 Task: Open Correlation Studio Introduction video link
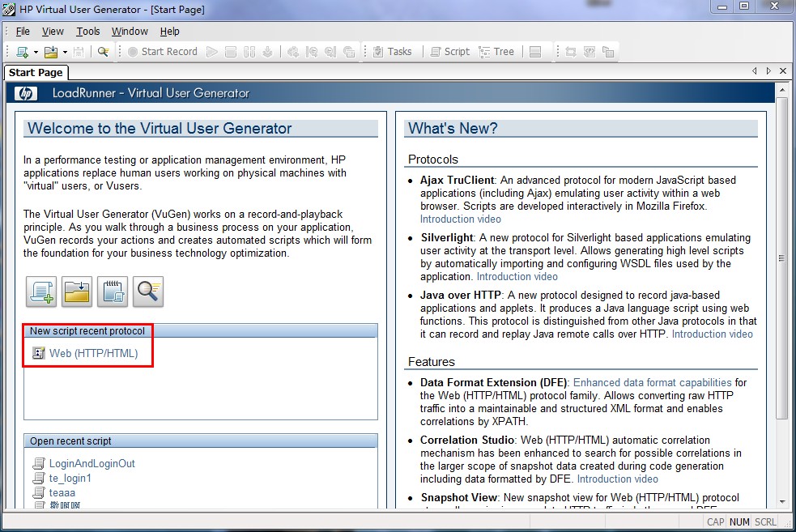click(617, 479)
